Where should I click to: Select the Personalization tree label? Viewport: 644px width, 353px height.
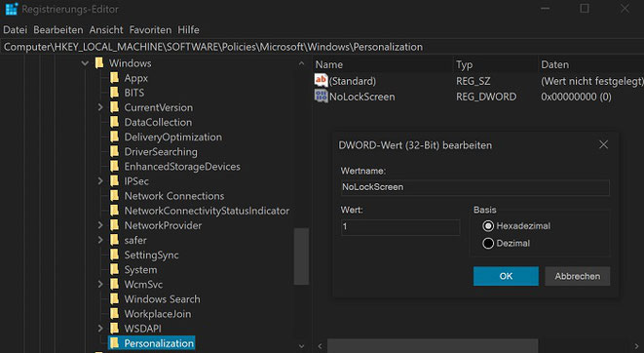(x=159, y=343)
